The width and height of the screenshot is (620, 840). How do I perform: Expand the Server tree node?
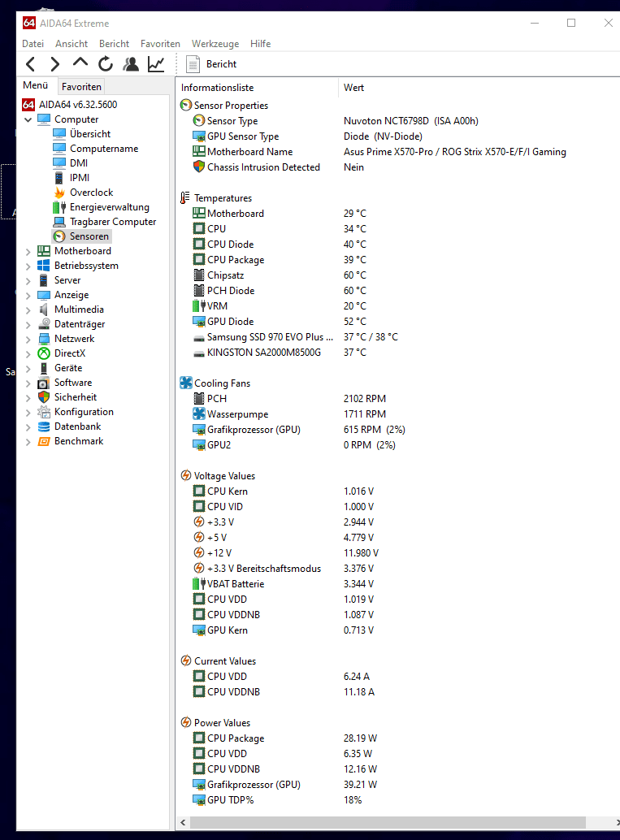coord(28,280)
